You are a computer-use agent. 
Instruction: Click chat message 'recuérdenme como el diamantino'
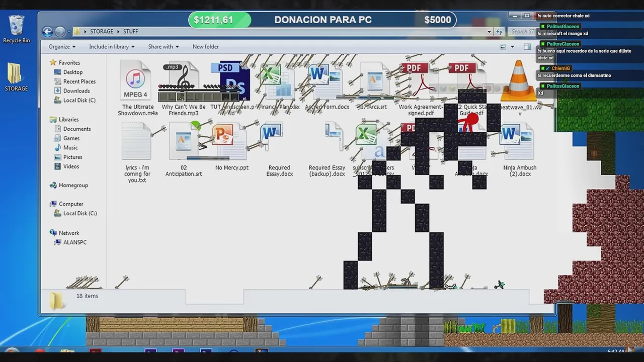574,75
